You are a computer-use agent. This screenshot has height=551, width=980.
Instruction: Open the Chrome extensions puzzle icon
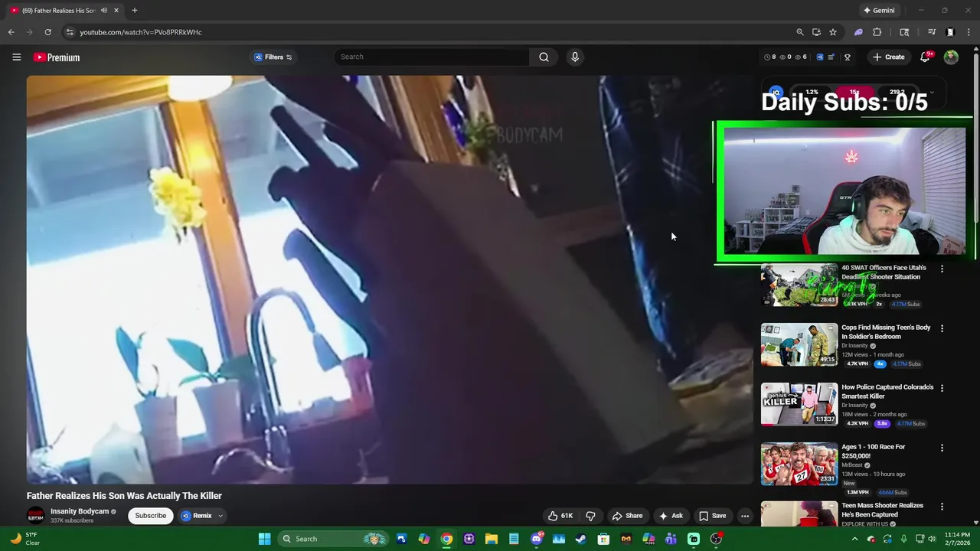point(877,32)
